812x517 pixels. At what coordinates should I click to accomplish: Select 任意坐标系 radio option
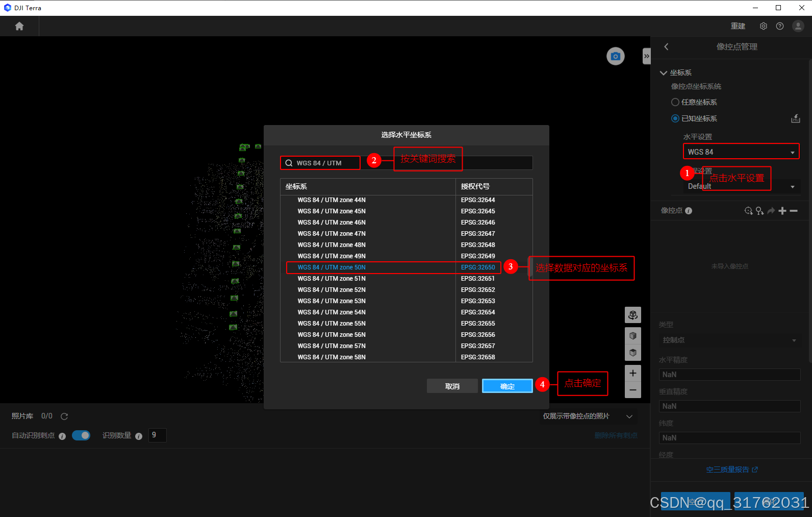[x=675, y=102]
